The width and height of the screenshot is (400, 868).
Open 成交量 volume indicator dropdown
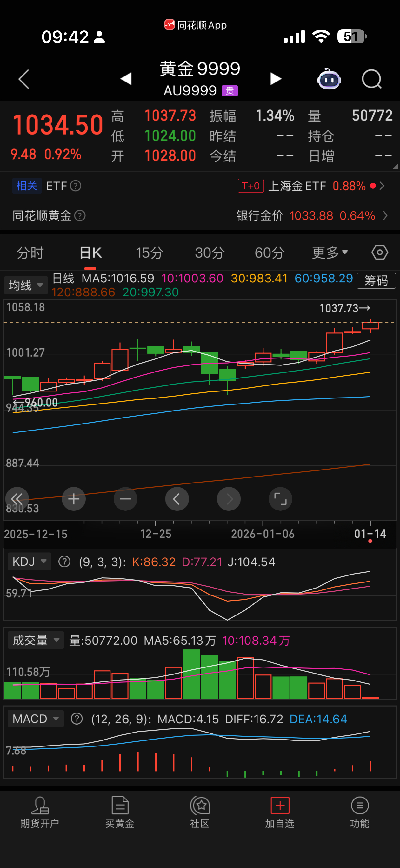(x=36, y=640)
